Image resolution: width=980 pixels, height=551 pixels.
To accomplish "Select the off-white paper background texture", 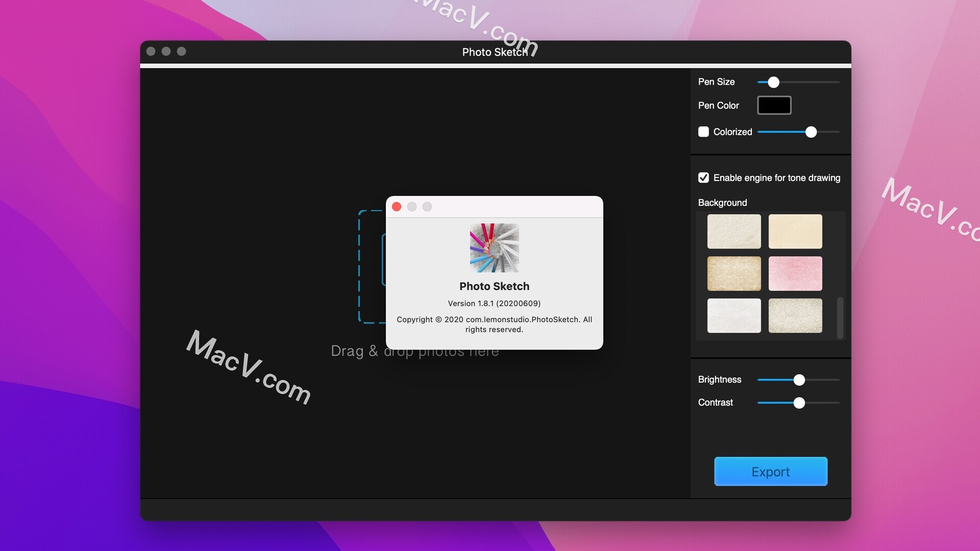I will coord(734,232).
